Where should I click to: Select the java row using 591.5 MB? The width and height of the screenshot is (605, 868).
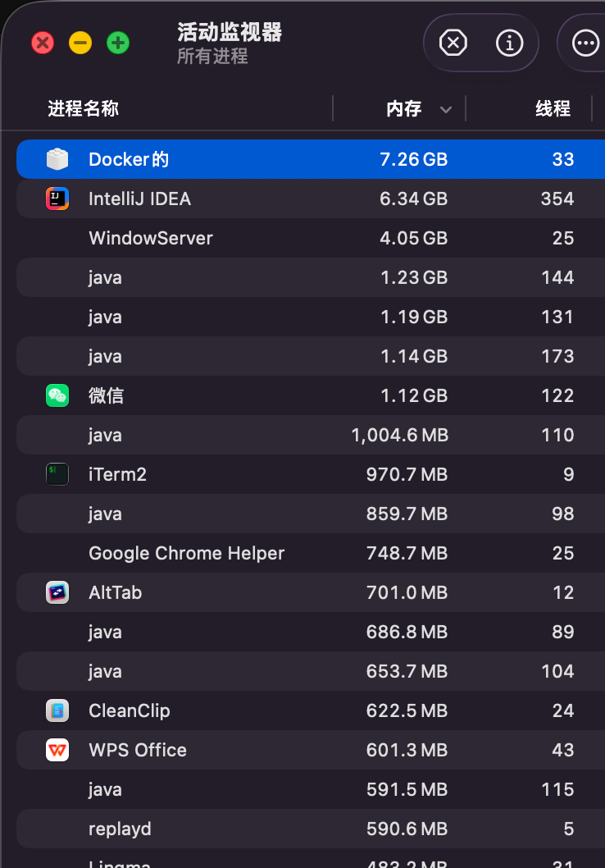311,789
